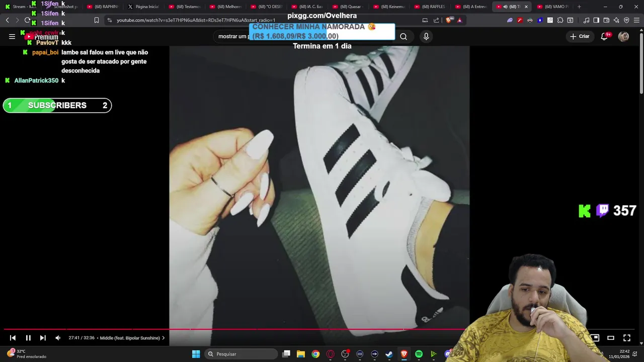Open the site settings icon in address bar
Viewport: 644px width, 362px height.
(110, 20)
